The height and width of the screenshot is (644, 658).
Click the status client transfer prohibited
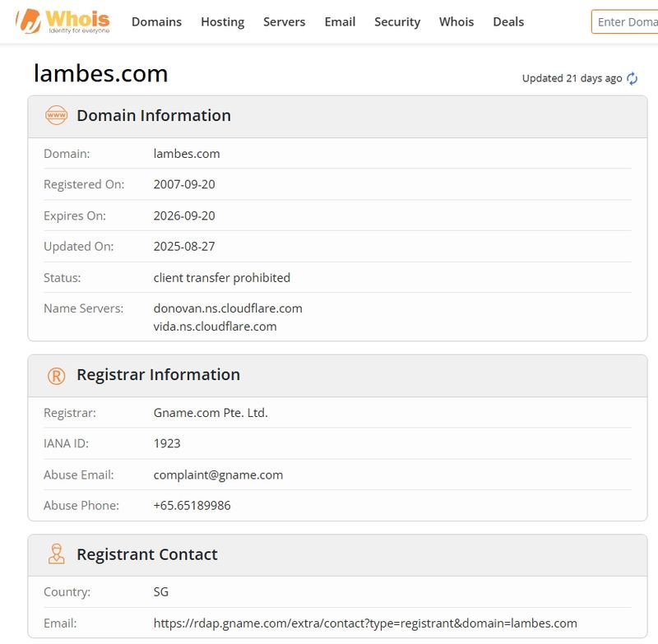click(221, 278)
